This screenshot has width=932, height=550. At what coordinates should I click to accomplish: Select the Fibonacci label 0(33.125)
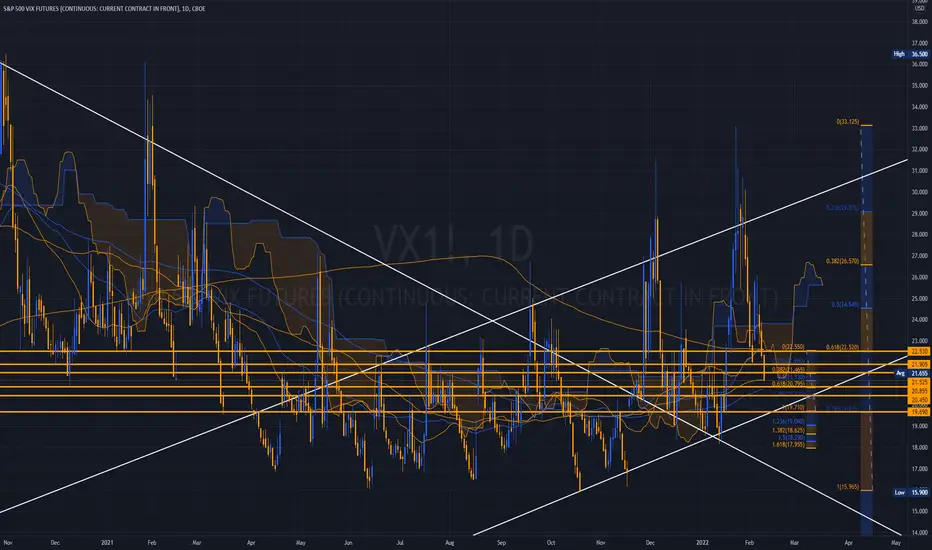[x=847, y=122]
